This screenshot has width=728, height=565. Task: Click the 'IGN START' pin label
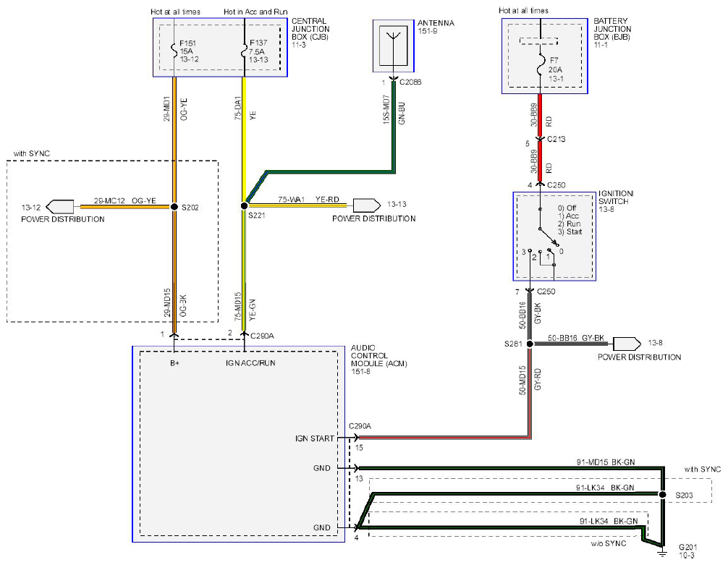[314, 438]
